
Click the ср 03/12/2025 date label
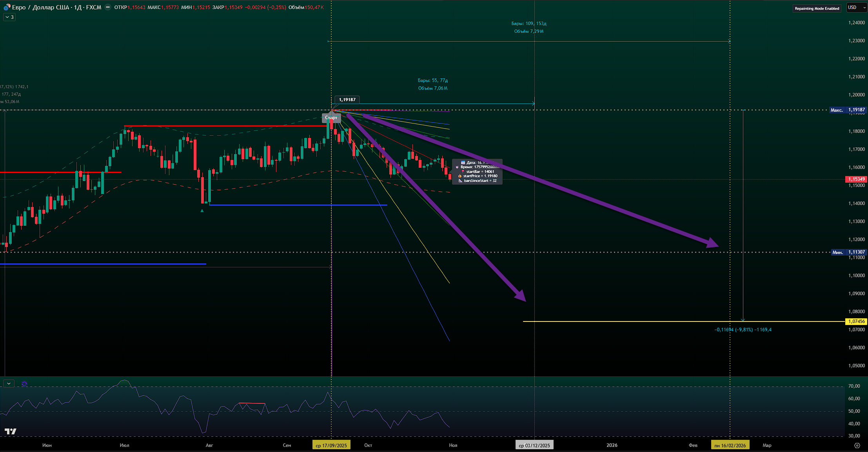pos(534,445)
